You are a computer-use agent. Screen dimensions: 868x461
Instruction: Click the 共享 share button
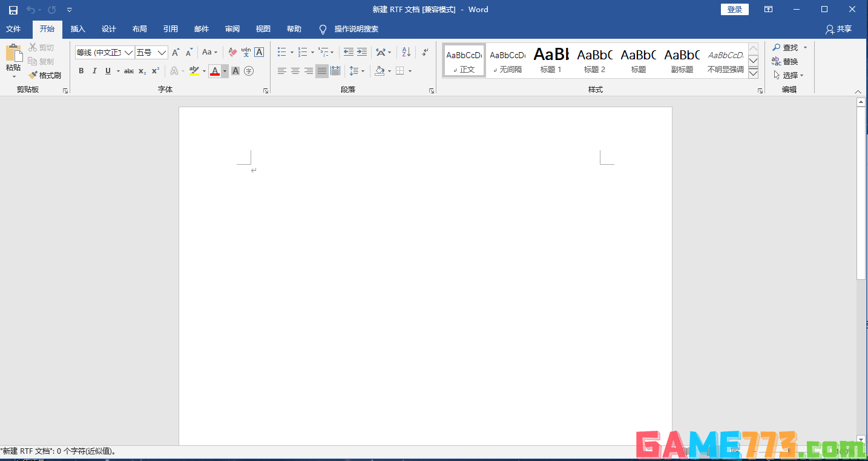click(839, 29)
